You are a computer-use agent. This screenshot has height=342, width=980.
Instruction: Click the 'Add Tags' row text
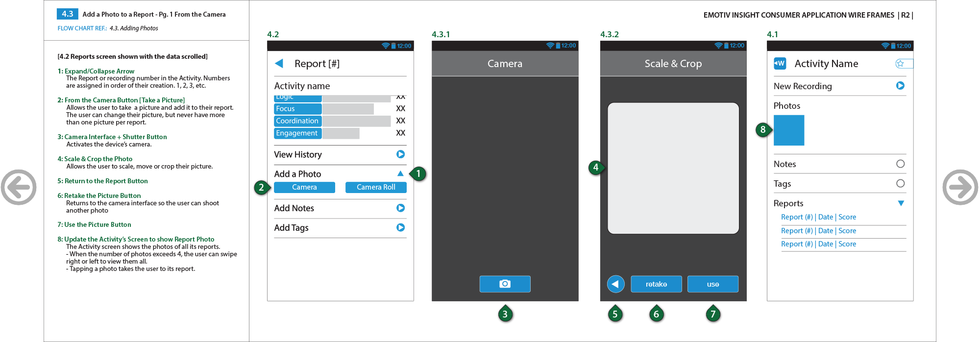[x=291, y=228]
